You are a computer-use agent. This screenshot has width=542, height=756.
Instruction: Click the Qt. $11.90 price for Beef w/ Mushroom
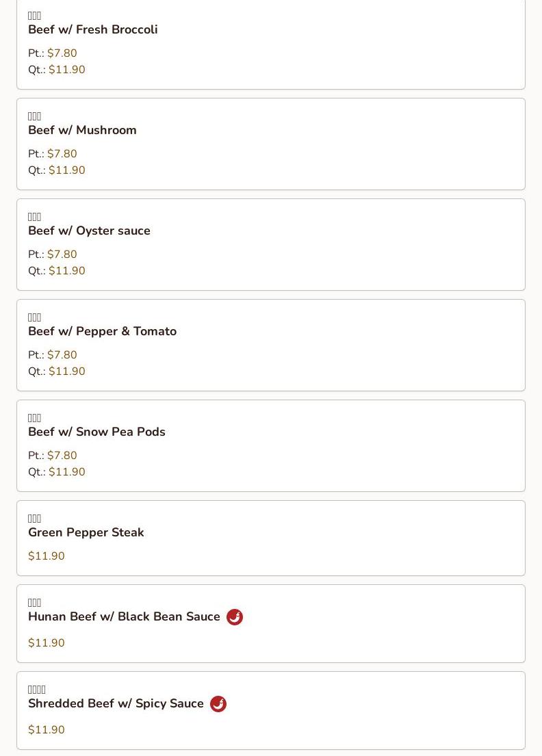coord(66,170)
